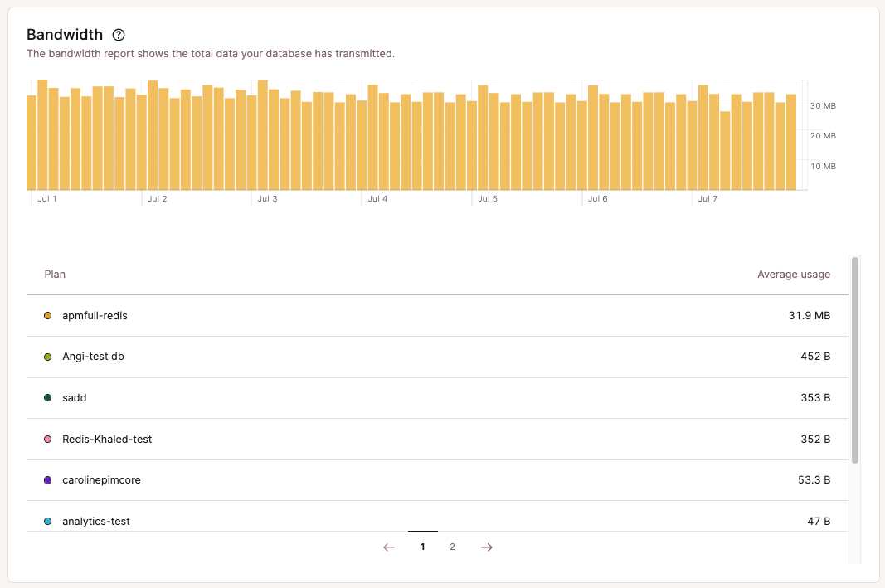This screenshot has height=588, width=885.
Task: Click the back arrow in pagination
Action: coord(388,547)
